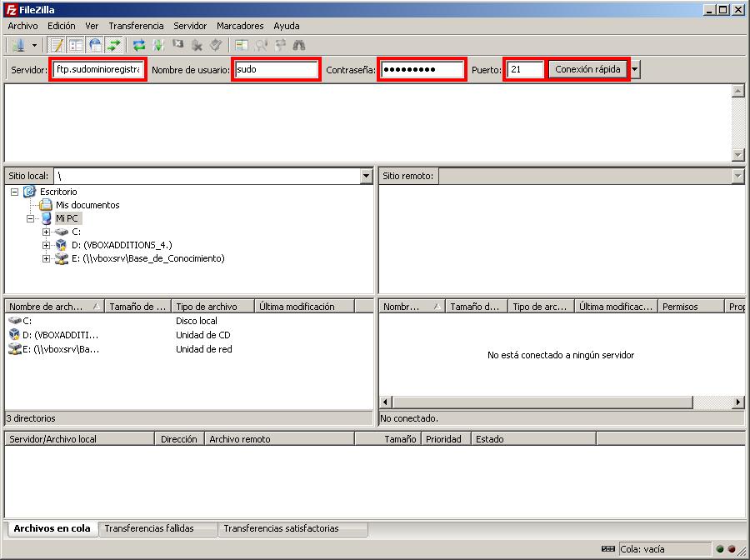Sort local files by Tamaño column
The image size is (750, 560).
point(137,307)
